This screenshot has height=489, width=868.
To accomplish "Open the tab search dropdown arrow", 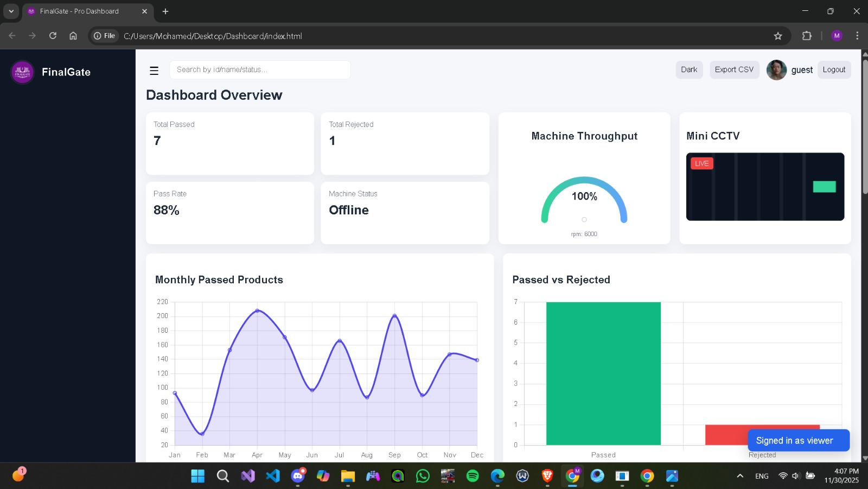I will 11,11.
